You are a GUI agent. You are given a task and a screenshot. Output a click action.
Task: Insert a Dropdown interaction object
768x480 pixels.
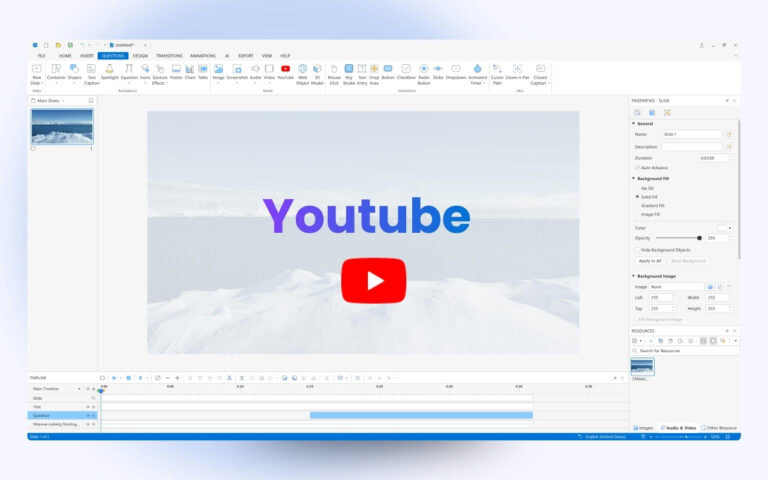pyautogui.click(x=456, y=72)
